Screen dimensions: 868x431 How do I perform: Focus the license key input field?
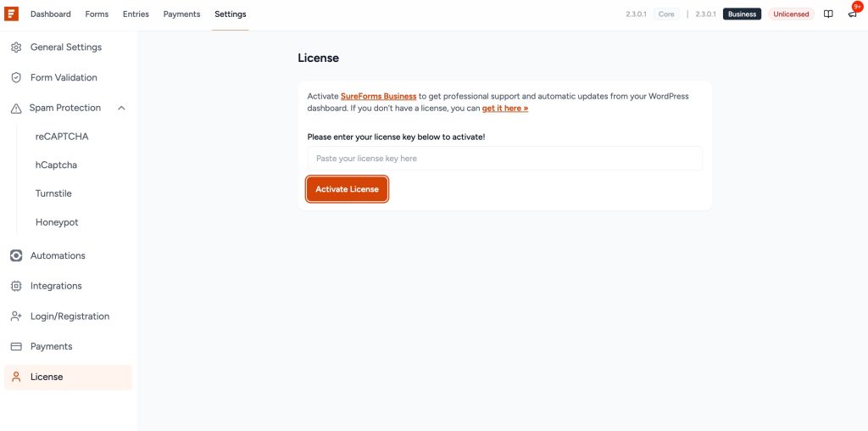click(504, 159)
